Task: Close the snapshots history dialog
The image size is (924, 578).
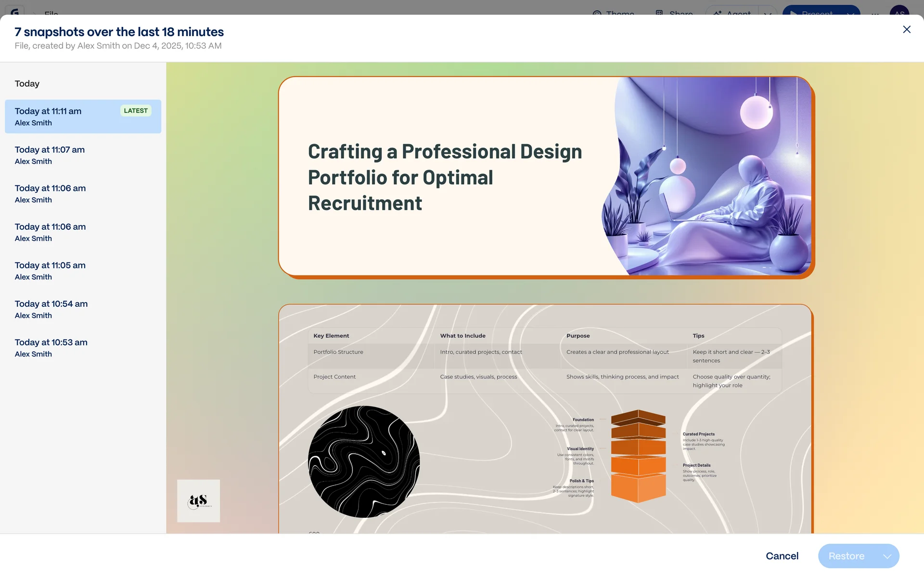Action: pos(907,30)
